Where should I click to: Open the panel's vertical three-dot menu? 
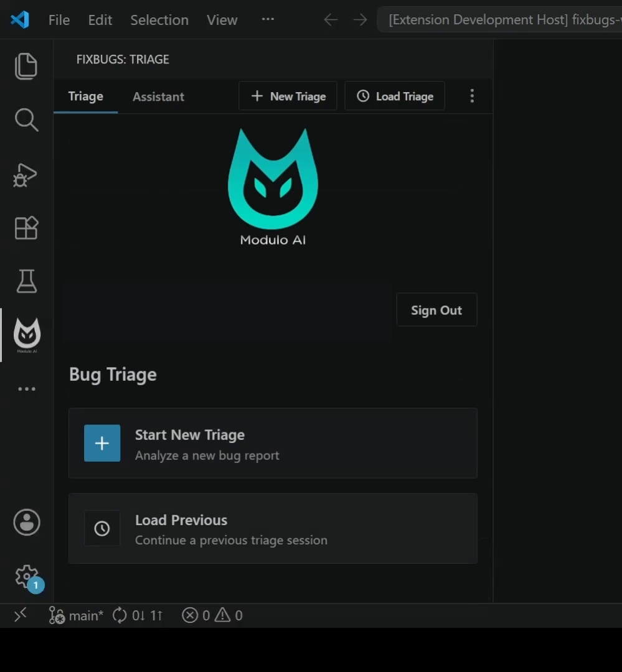pyautogui.click(x=472, y=96)
